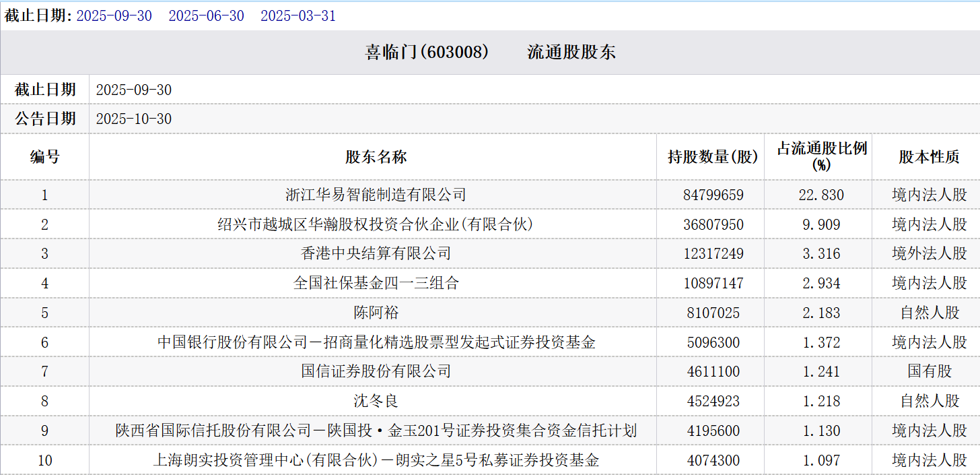Click shareholder 浙江华易智能制造有限公司
The image size is (980, 475).
pos(376,195)
